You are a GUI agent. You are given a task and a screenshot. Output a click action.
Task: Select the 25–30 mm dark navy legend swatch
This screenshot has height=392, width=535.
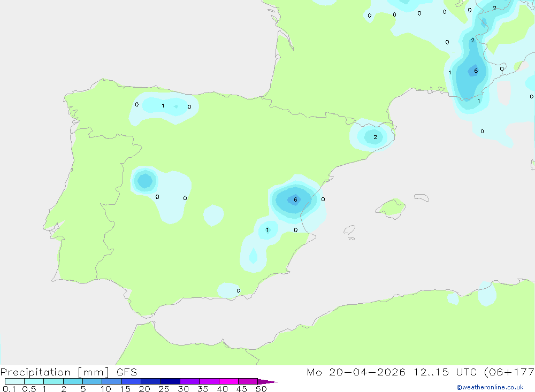(170, 381)
